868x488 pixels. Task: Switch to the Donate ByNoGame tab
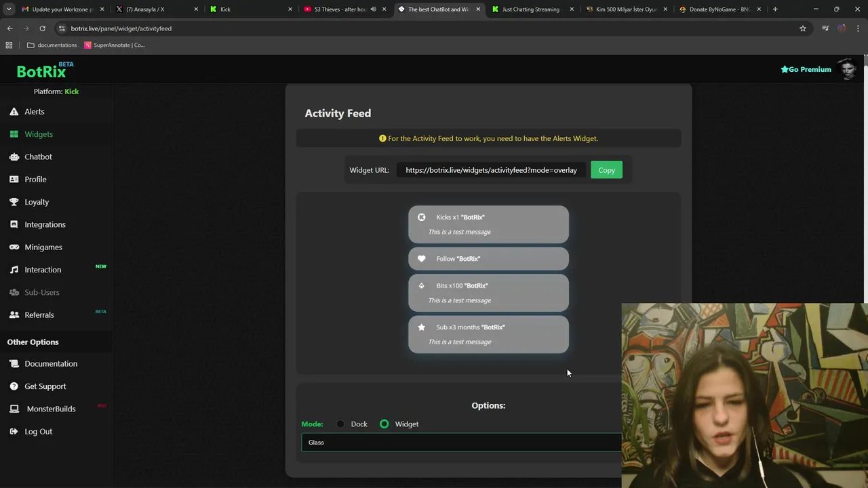pos(719,9)
